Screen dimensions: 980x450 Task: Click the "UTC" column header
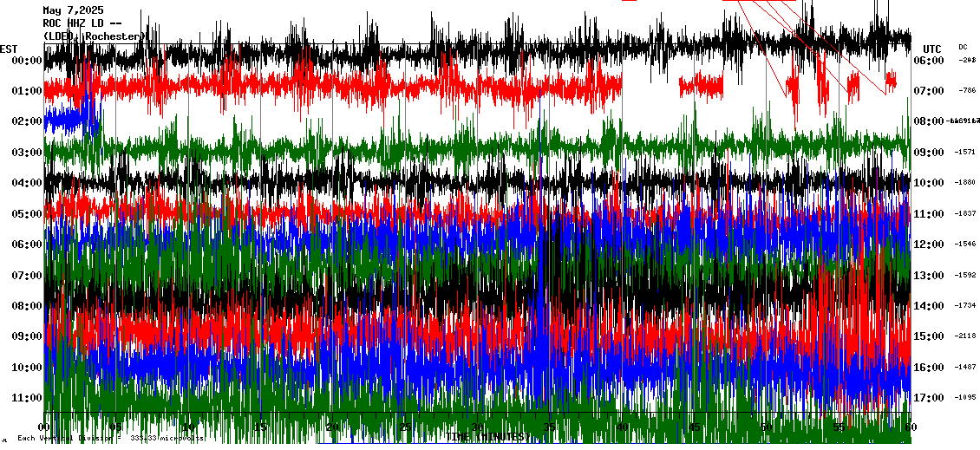coord(931,49)
